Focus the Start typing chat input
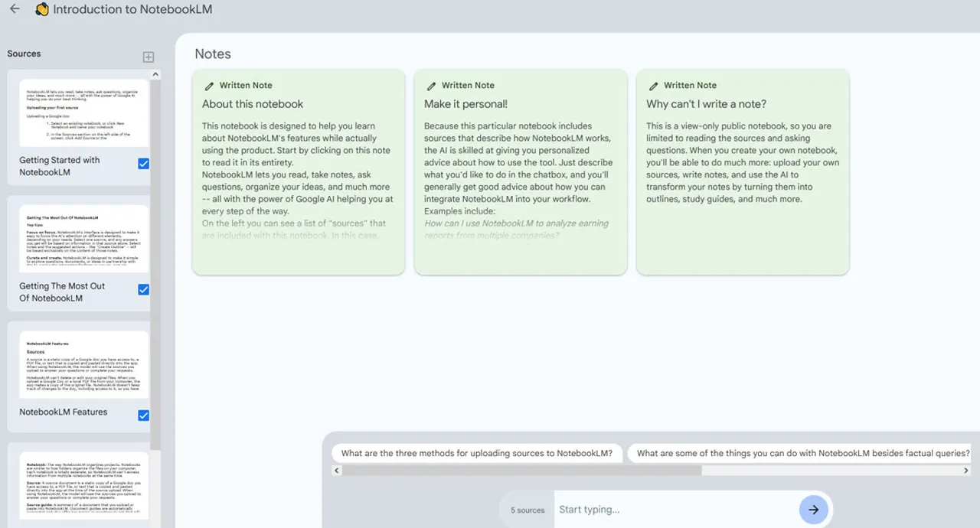Screen dimensions: 980x528 point(676,510)
